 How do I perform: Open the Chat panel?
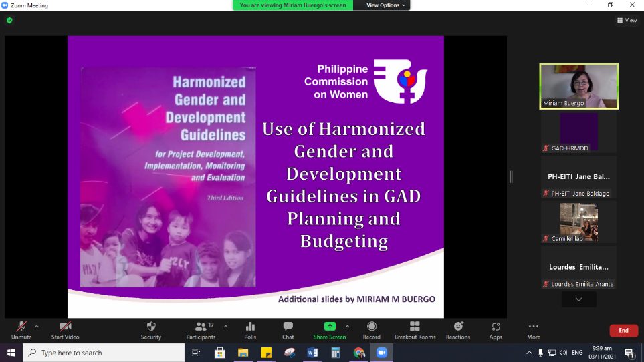point(288,331)
